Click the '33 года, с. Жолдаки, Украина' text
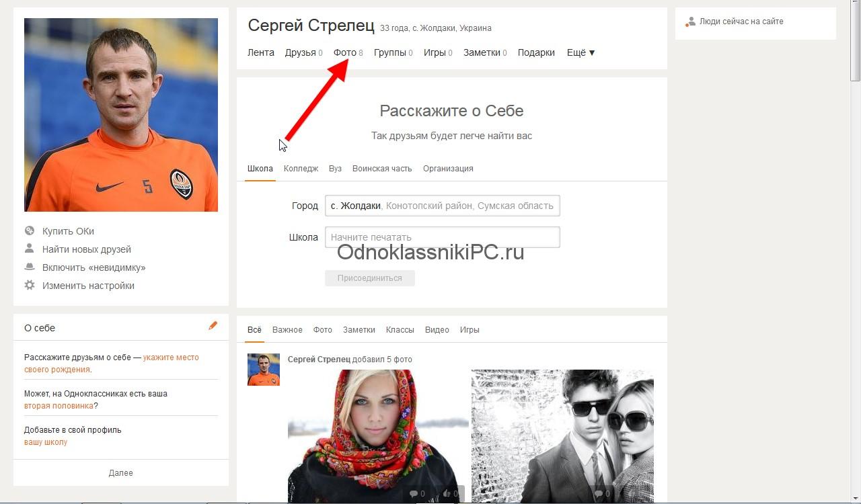 coord(436,28)
